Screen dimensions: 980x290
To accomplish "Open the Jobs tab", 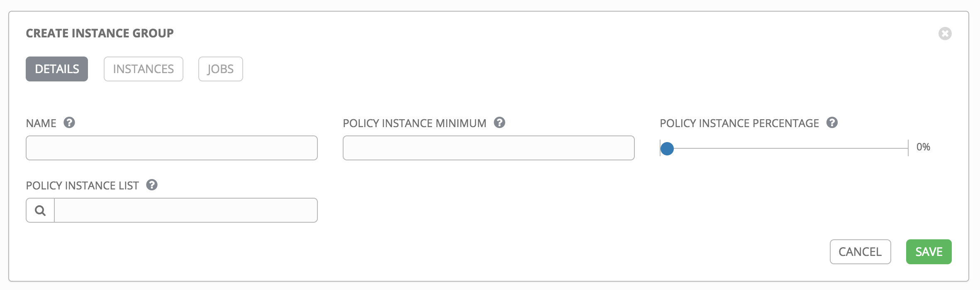I will coord(220,69).
